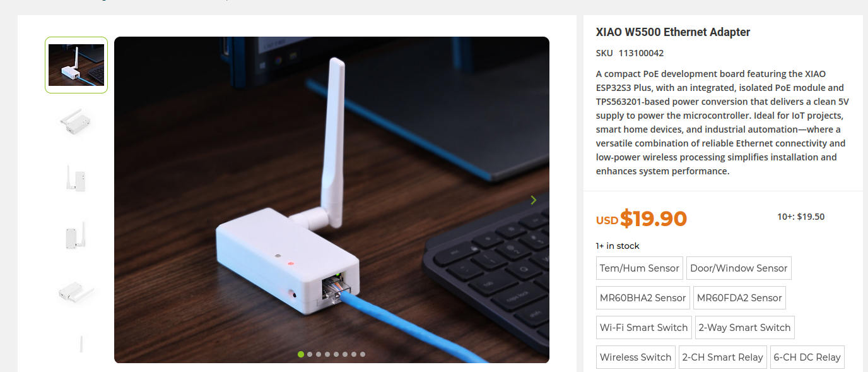Select the third product thumbnail

(76, 177)
